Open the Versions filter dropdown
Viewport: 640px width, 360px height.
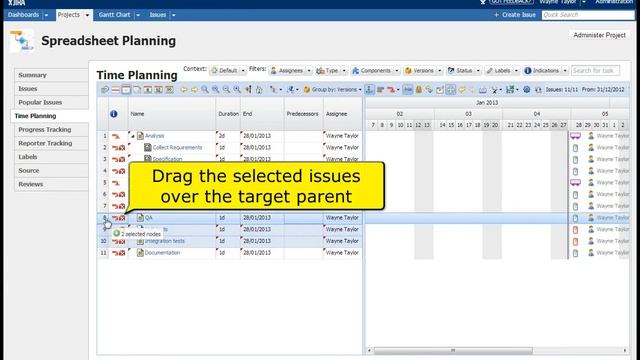coord(423,70)
